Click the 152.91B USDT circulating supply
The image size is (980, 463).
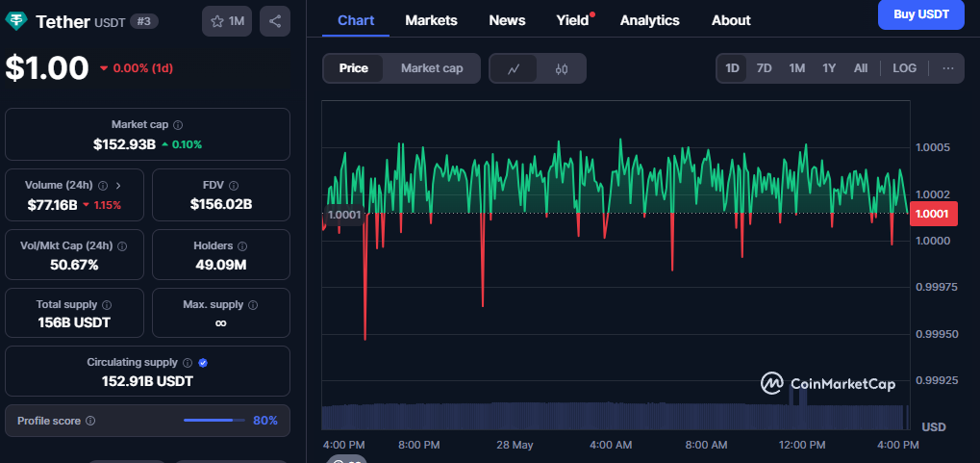click(147, 381)
